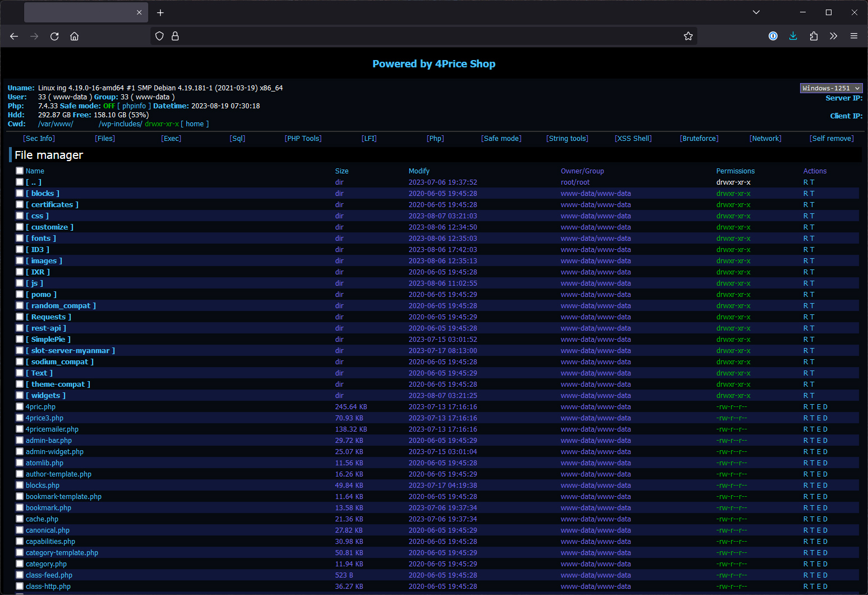List all open tabs with chevron
868x595 pixels.
pos(756,12)
